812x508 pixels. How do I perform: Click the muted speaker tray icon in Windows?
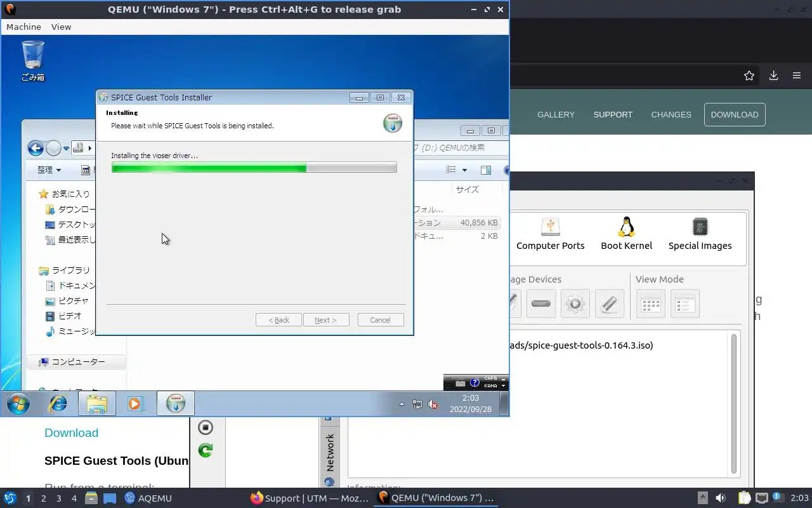click(433, 404)
